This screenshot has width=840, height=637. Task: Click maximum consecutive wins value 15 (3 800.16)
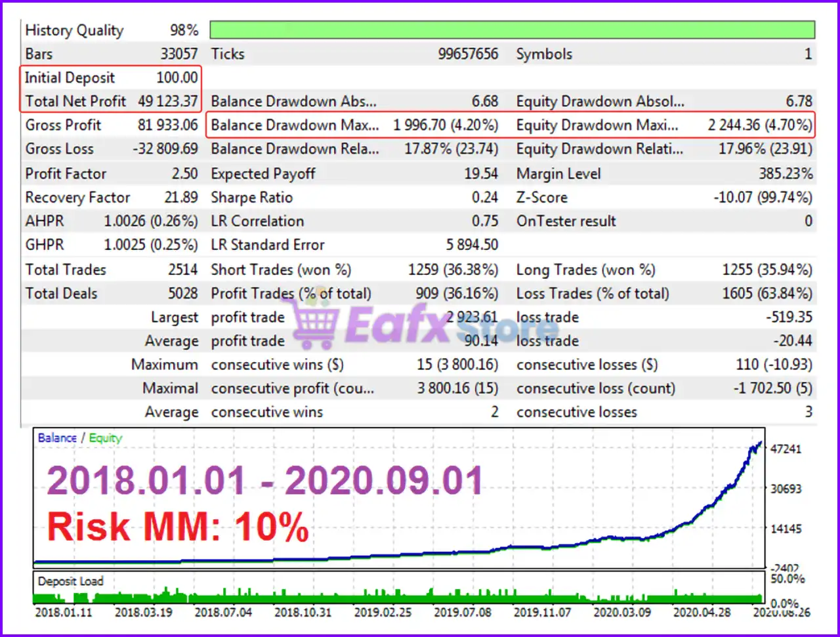(457, 364)
